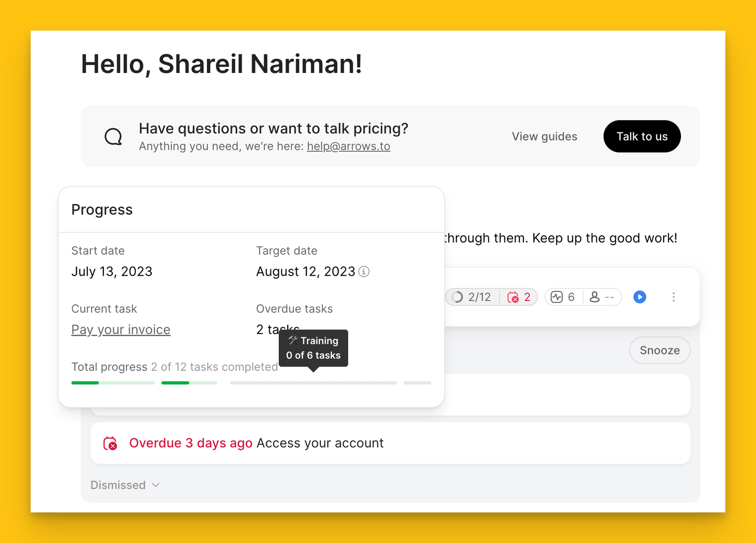Click the Talk to us button
Image resolution: width=756 pixels, height=543 pixels.
pyautogui.click(x=642, y=137)
